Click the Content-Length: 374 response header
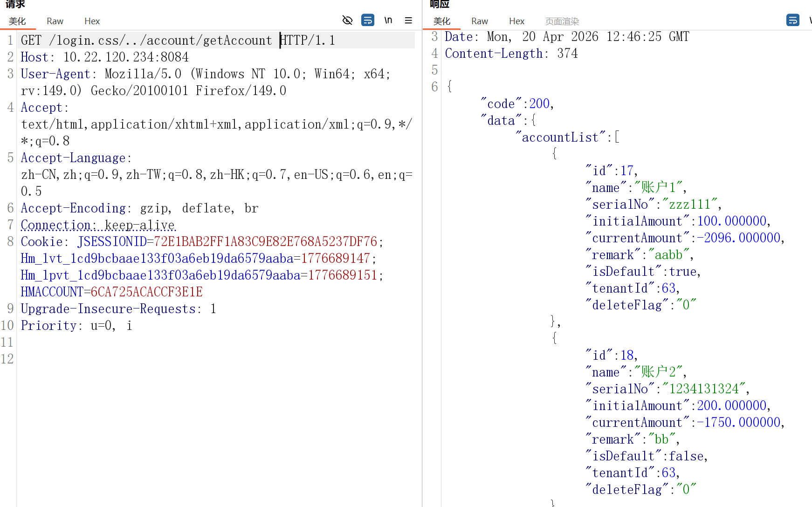812x507 pixels. (511, 54)
